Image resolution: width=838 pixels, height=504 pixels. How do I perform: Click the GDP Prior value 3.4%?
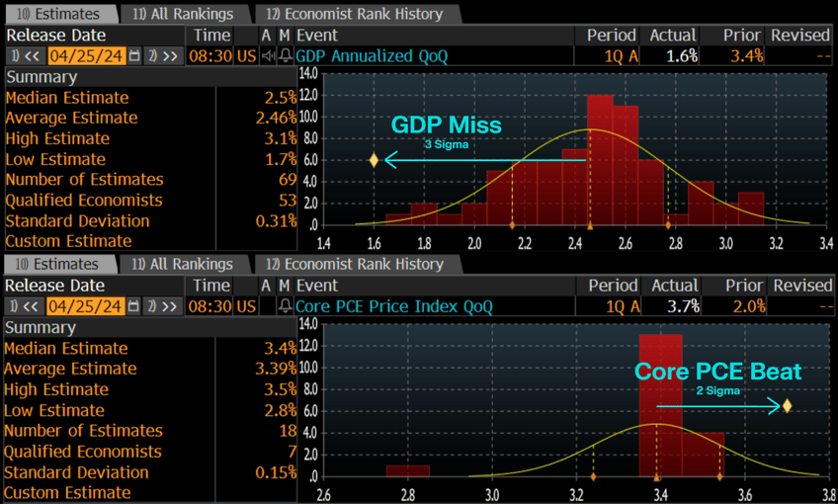747,55
